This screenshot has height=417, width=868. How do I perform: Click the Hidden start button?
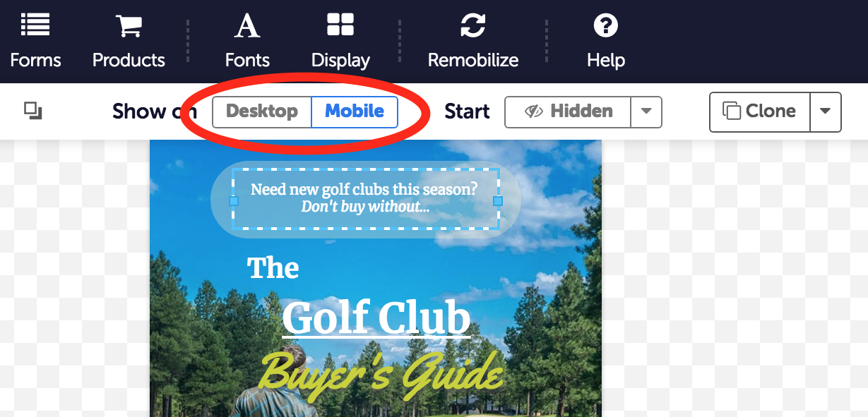[x=568, y=111]
